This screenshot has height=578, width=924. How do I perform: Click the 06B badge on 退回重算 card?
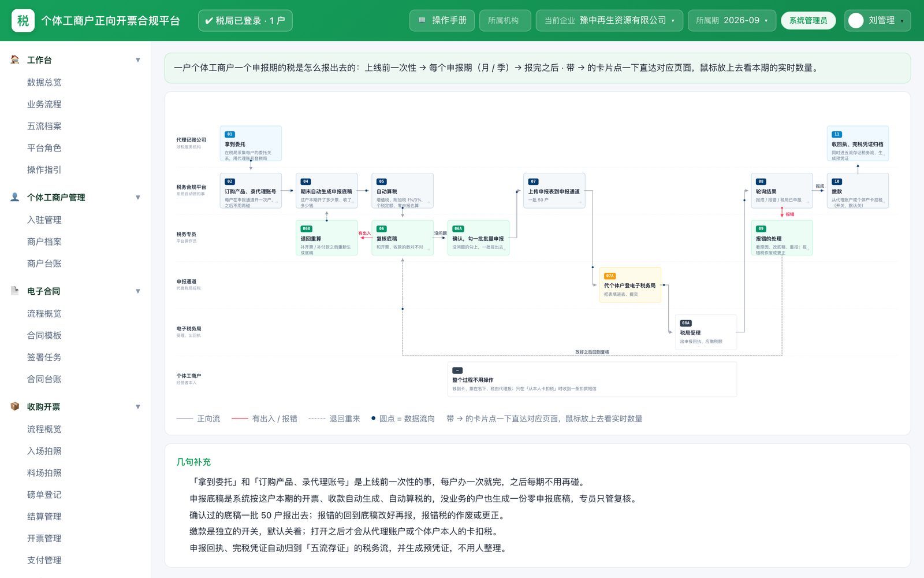(x=307, y=229)
